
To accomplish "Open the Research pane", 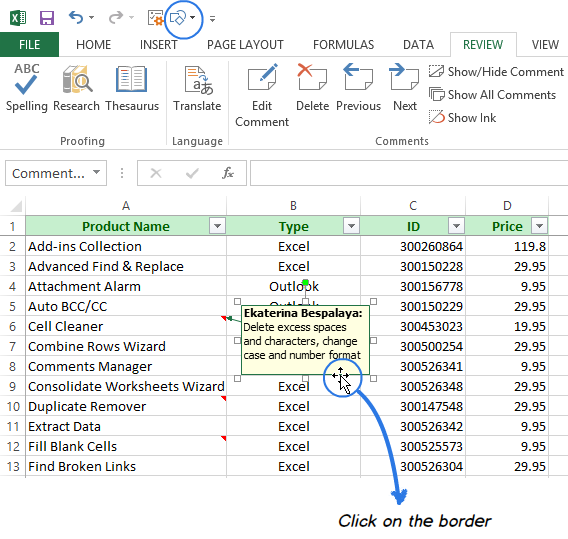I will click(76, 88).
